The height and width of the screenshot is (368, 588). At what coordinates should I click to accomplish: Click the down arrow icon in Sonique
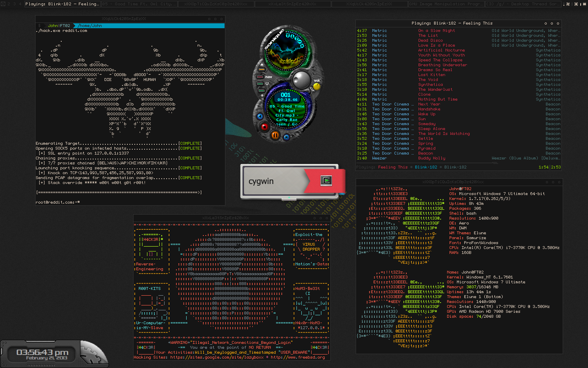pos(292,36)
